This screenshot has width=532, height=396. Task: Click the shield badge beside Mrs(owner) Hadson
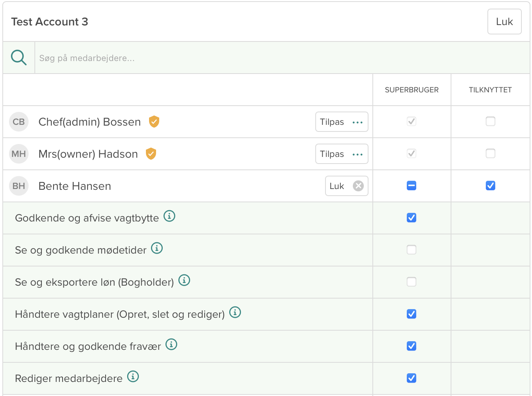point(151,154)
